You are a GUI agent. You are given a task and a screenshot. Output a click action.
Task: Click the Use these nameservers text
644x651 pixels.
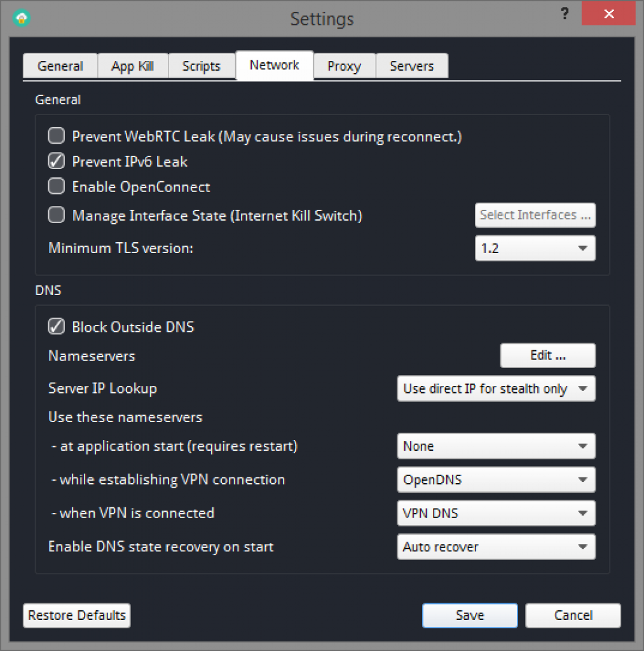pyautogui.click(x=125, y=417)
